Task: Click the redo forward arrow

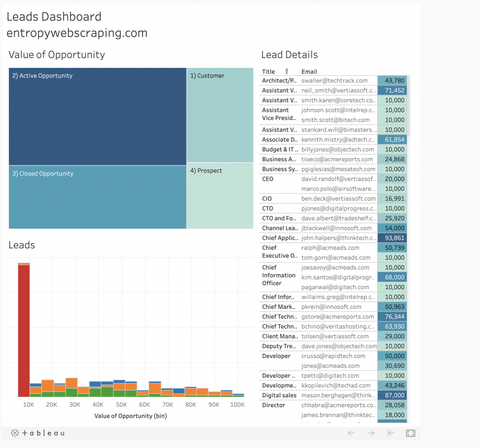Action: 371,433
